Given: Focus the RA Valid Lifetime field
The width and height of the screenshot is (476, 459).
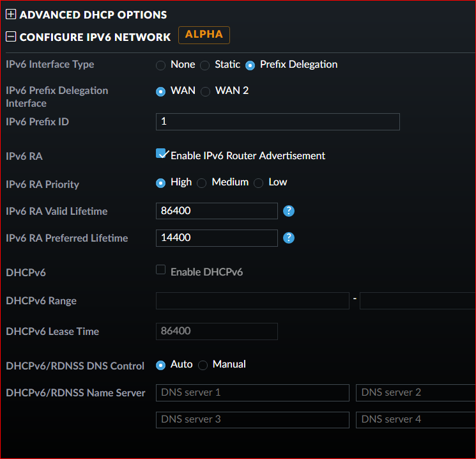Looking at the screenshot, I should [x=217, y=211].
